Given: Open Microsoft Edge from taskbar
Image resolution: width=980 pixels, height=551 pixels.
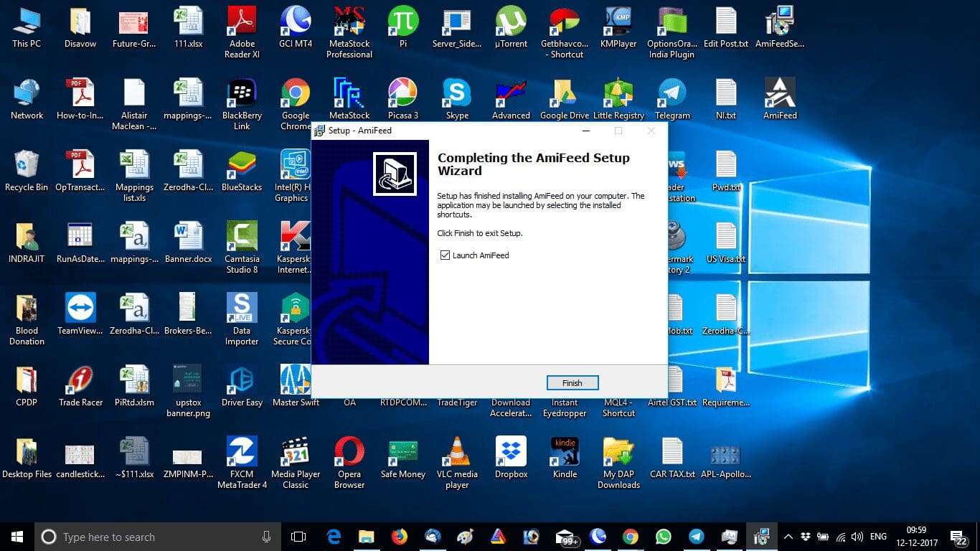Looking at the screenshot, I should (x=334, y=537).
